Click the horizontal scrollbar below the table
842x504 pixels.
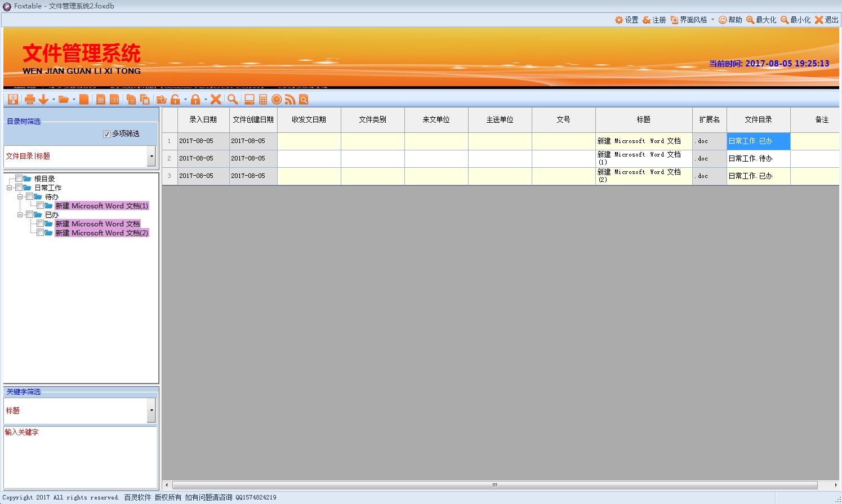click(x=494, y=485)
